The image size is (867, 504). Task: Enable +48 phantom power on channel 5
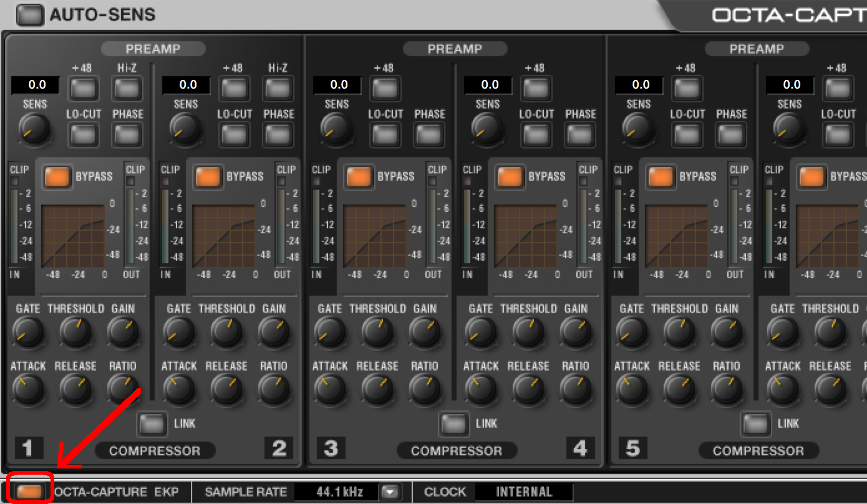[687, 89]
